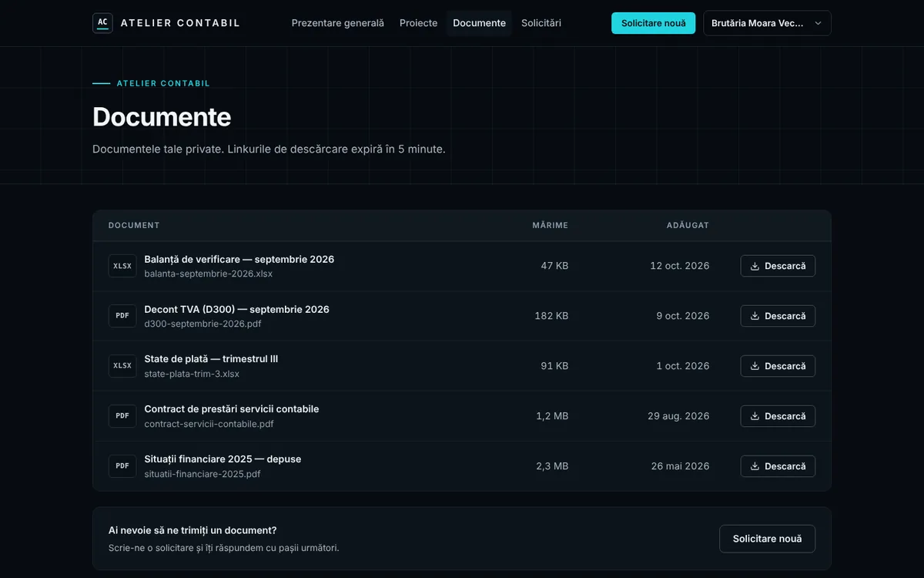Image resolution: width=924 pixels, height=578 pixels.
Task: Click the AC logo icon
Action: pos(102,23)
